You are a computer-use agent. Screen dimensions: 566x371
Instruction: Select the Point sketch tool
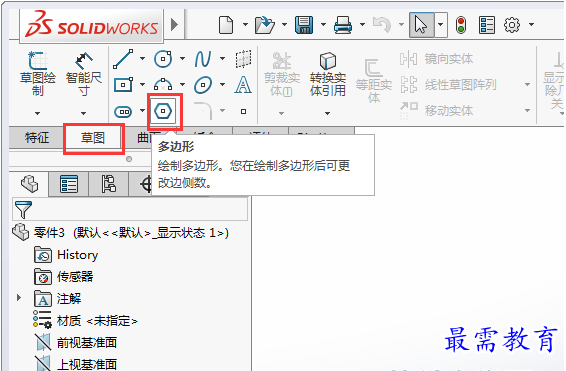pyautogui.click(x=244, y=112)
